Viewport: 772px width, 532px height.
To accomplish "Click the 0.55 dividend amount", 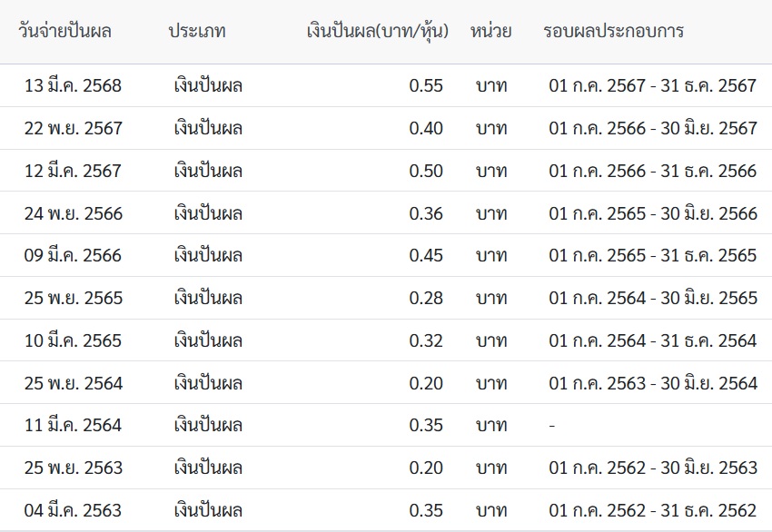I will coord(426,85).
